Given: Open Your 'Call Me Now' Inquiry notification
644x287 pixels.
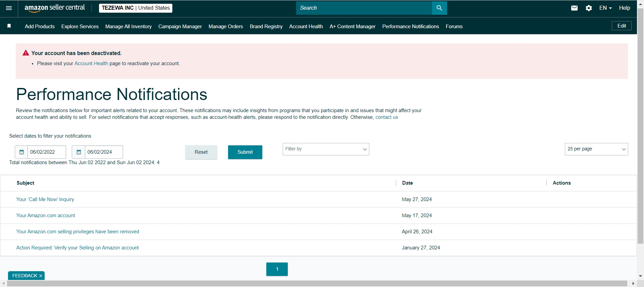Looking at the screenshot, I should click(x=45, y=199).
